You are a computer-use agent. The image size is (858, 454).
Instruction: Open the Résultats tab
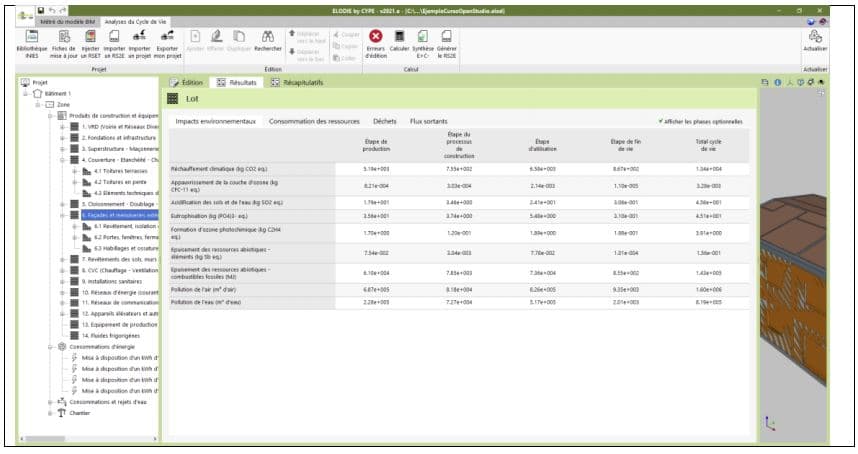click(236, 83)
